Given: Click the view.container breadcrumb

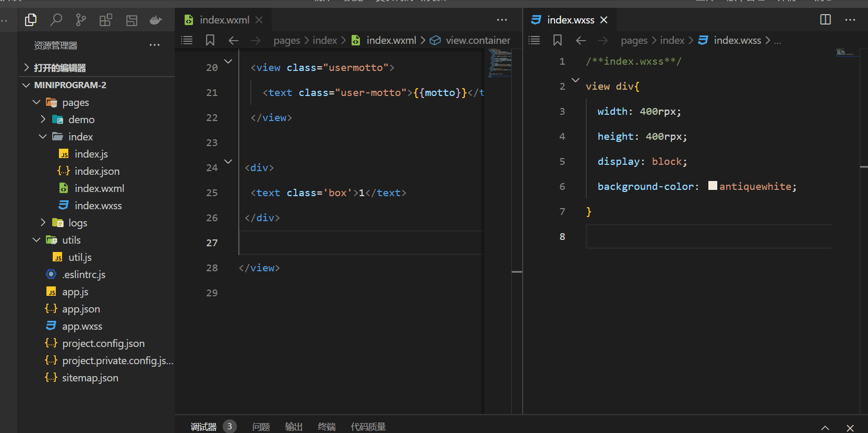Looking at the screenshot, I should point(478,40).
